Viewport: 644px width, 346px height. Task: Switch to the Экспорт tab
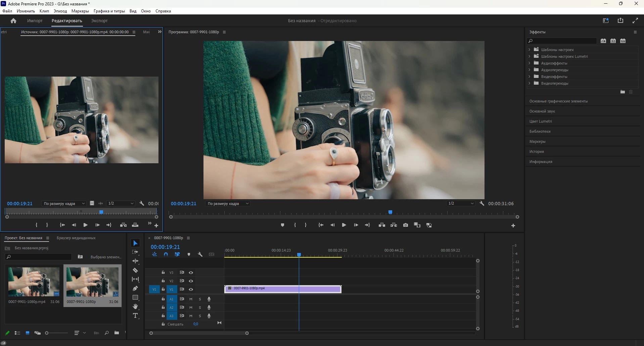[x=99, y=21]
